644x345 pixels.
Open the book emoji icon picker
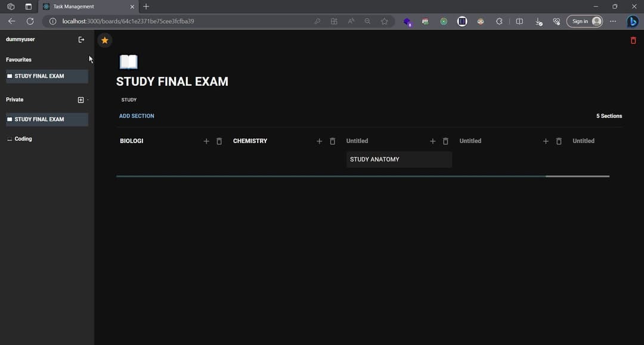tap(128, 62)
